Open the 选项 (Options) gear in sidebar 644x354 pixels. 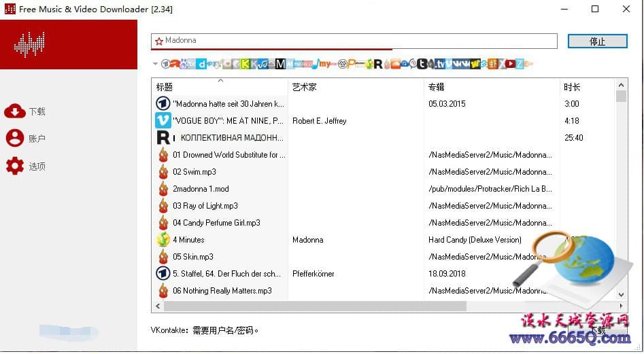click(24, 166)
